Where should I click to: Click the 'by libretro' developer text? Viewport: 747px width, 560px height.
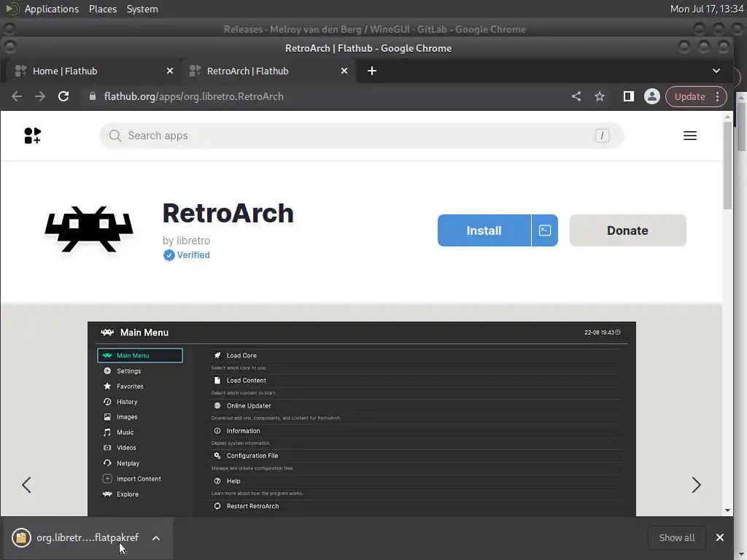coord(186,241)
